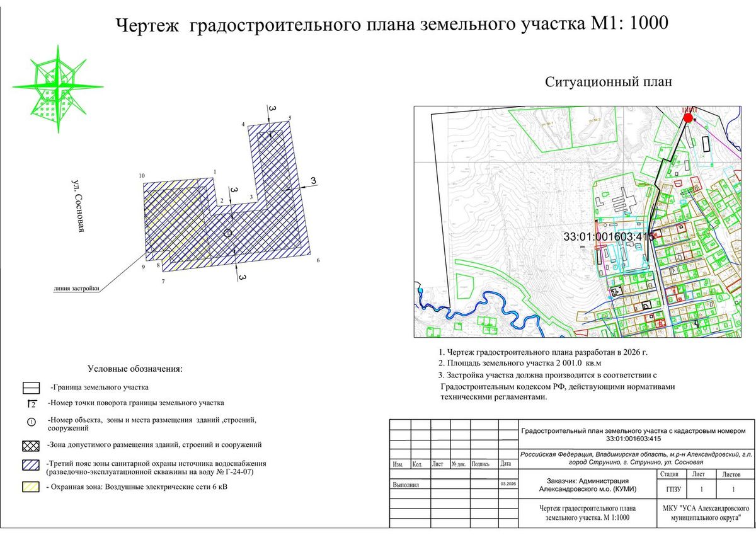Pick the yellow hatch power-line zone swatch
756x535 pixels.
click(31, 488)
